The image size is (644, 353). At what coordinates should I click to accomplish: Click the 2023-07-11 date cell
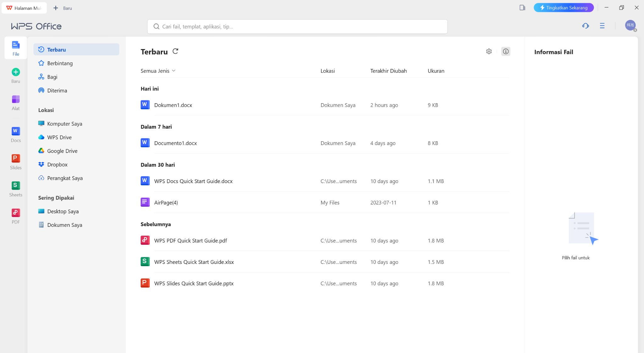click(x=383, y=203)
